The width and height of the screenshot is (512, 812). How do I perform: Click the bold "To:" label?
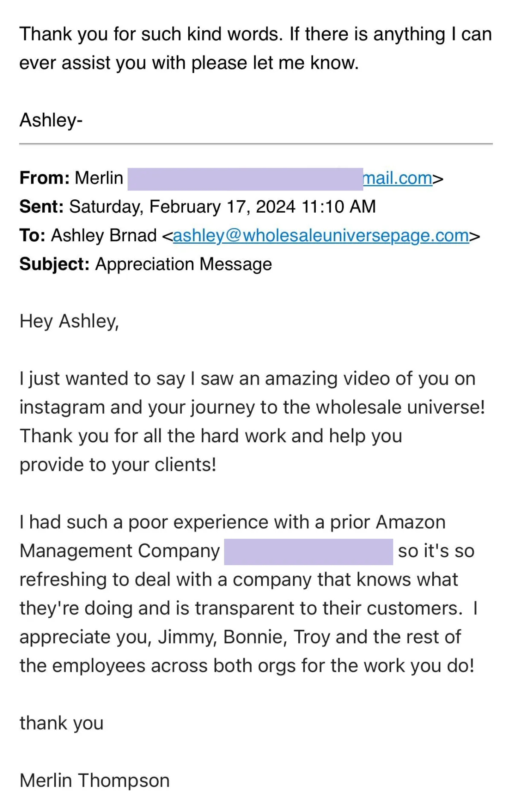point(32,236)
